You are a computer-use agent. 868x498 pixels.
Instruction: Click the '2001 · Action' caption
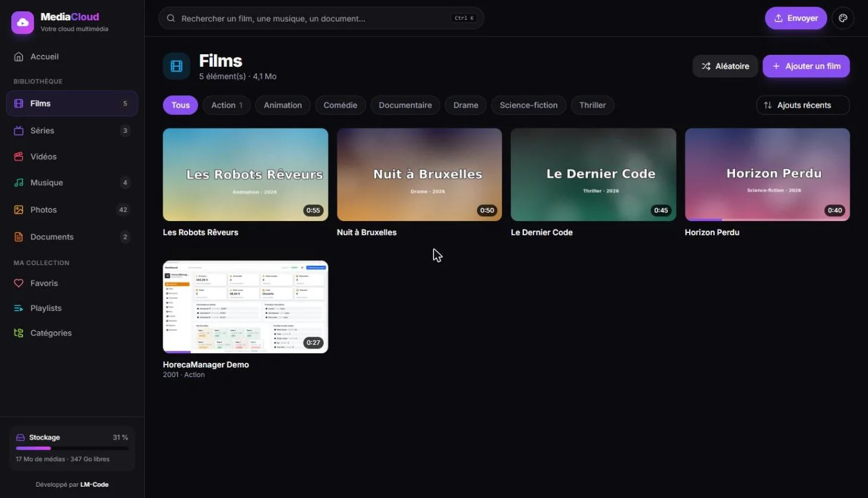click(184, 375)
